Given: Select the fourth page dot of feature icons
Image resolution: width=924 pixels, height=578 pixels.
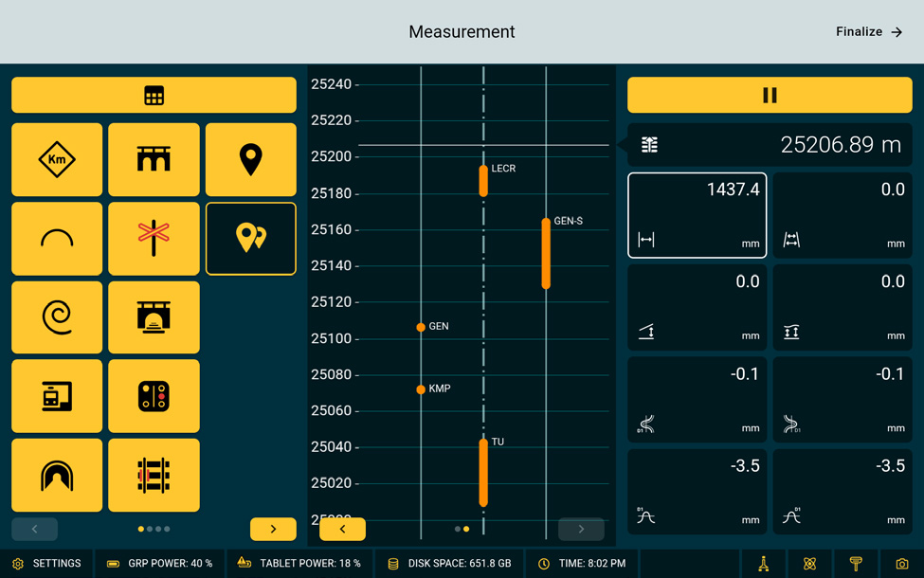Looking at the screenshot, I should coord(168,529).
